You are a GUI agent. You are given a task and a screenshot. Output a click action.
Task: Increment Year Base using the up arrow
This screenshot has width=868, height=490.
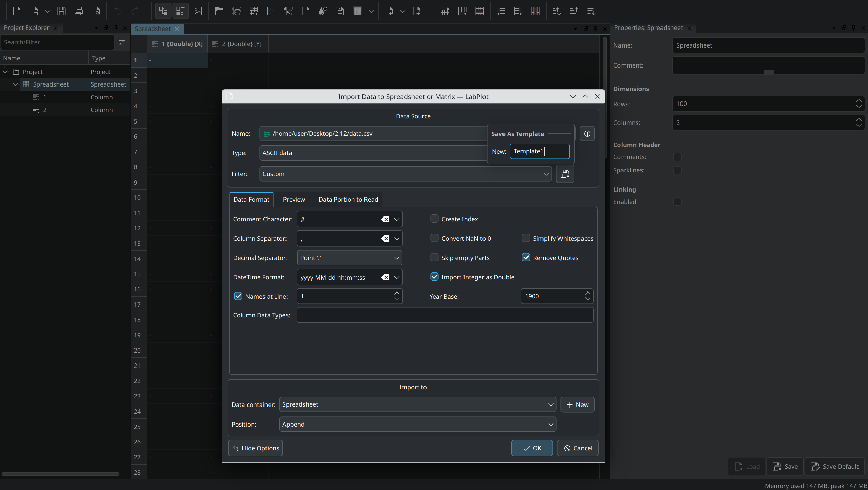pos(587,293)
